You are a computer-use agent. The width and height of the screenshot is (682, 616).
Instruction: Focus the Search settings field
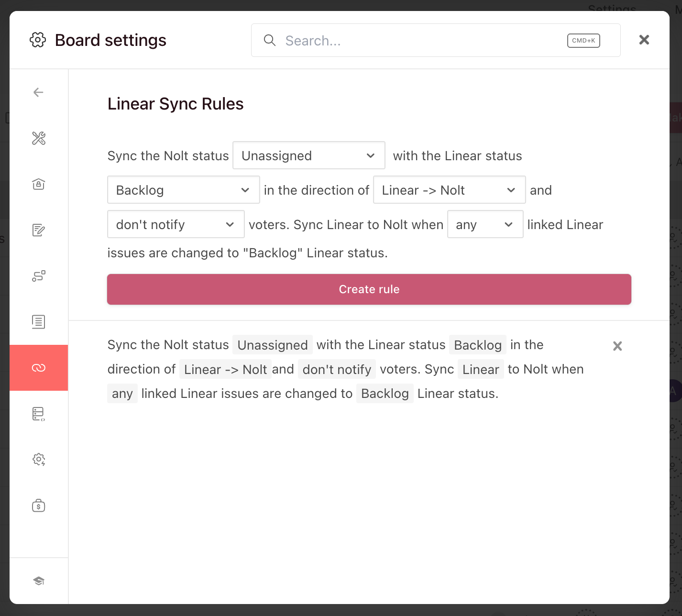tap(436, 40)
